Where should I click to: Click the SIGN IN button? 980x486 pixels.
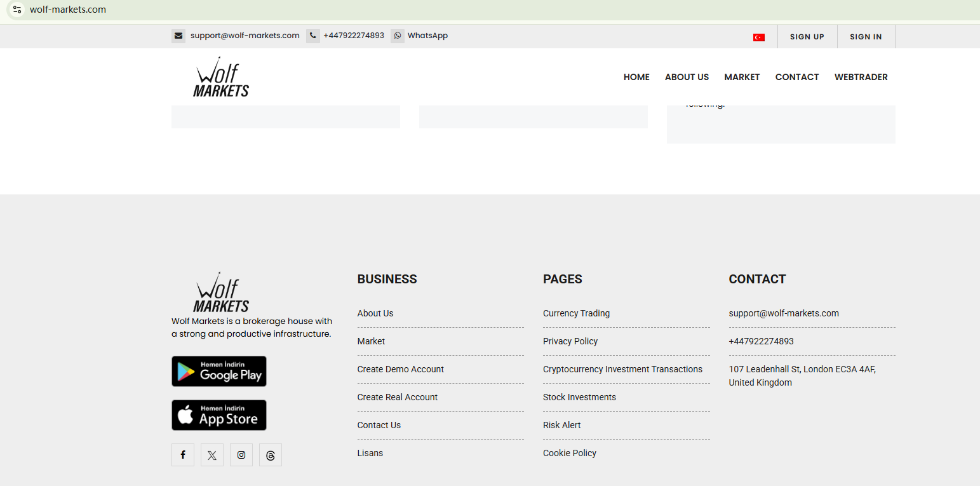pyautogui.click(x=866, y=37)
